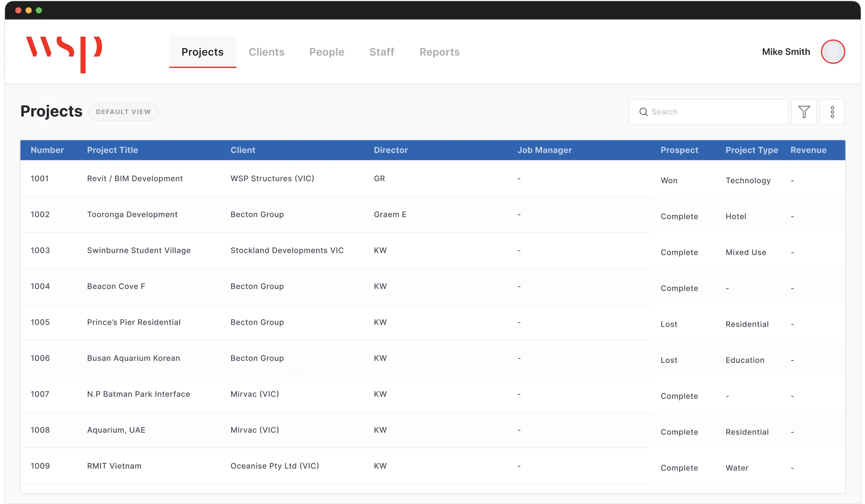Open project RMIT Vietnam
The image size is (865, 504).
coord(114,466)
